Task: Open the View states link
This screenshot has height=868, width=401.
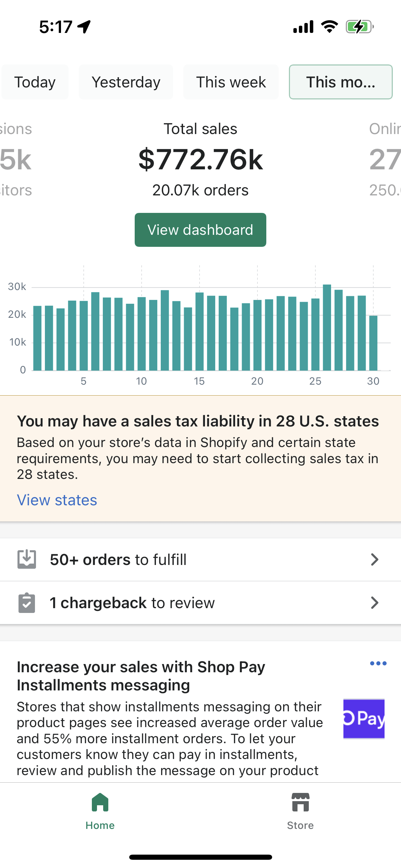Action: (x=57, y=500)
